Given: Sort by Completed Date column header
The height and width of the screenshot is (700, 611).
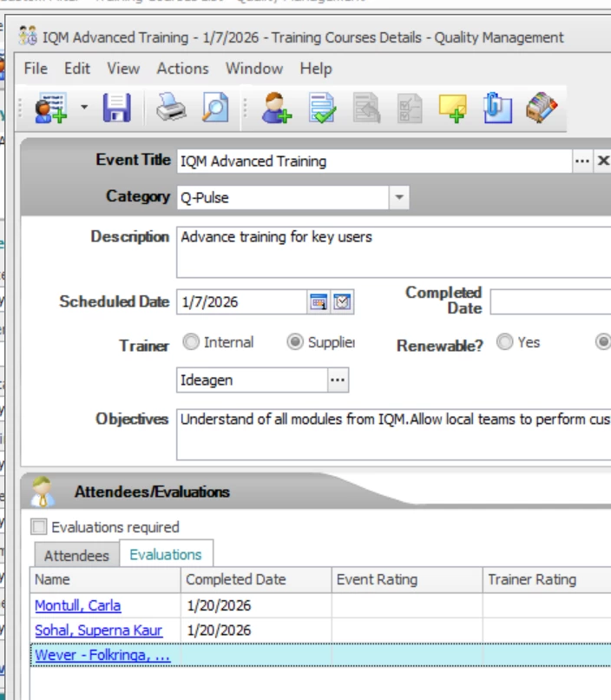Looking at the screenshot, I should (x=256, y=580).
